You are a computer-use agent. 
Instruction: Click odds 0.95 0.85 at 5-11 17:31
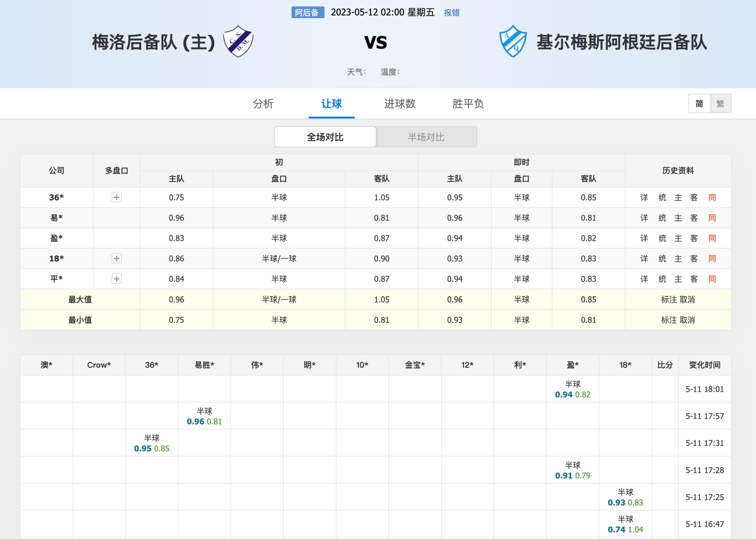point(152,449)
